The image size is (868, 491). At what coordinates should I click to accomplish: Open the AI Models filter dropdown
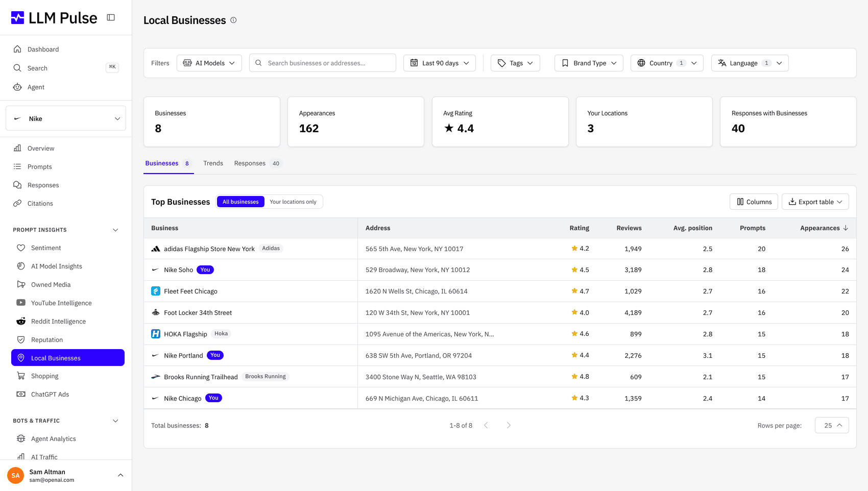(x=209, y=63)
